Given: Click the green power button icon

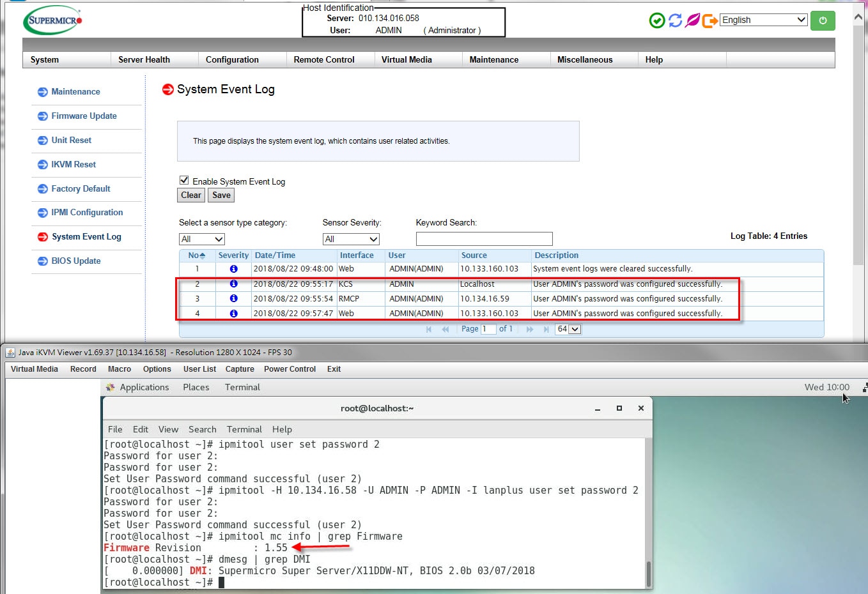Looking at the screenshot, I should pos(822,20).
